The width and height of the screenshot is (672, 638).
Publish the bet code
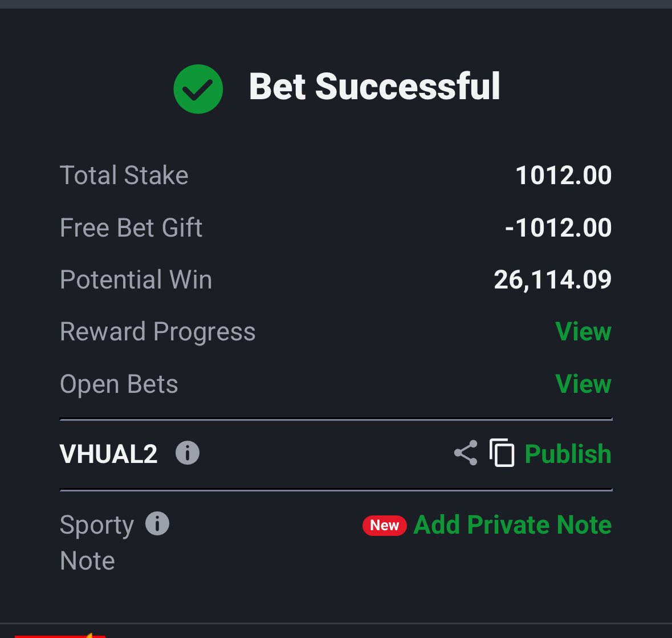click(568, 454)
